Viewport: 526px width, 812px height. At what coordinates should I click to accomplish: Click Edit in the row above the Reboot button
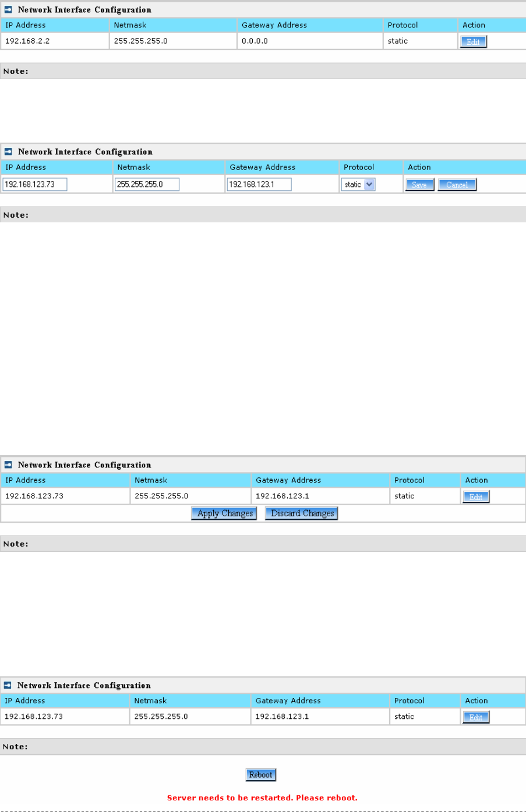click(x=476, y=717)
